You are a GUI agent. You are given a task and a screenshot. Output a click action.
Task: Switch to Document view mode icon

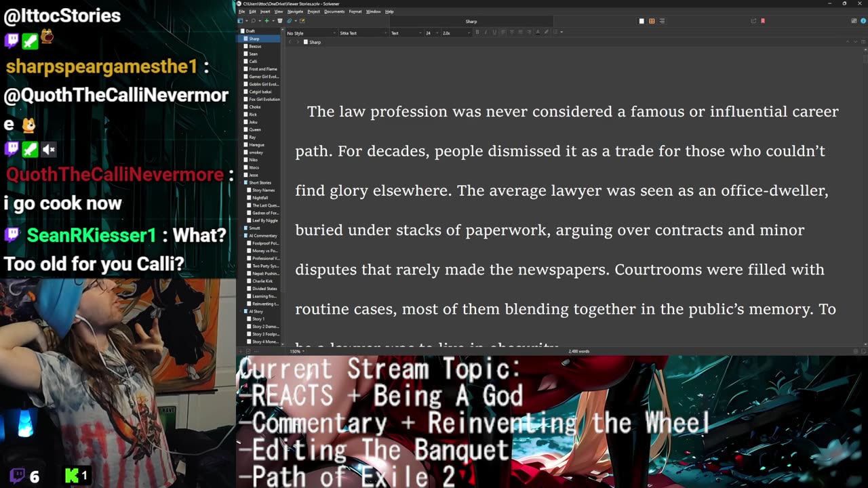click(x=642, y=21)
